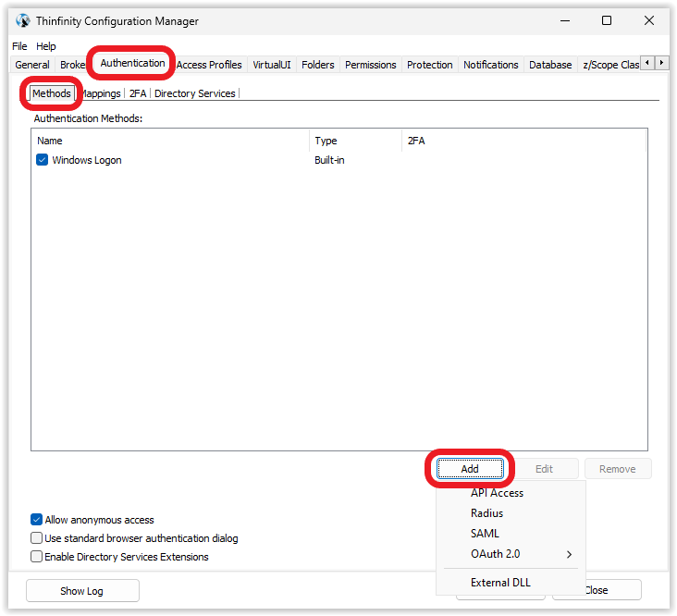The image size is (677, 616).
Task: Enable Directory Services Extensions checkbox
Action: pyautogui.click(x=36, y=557)
